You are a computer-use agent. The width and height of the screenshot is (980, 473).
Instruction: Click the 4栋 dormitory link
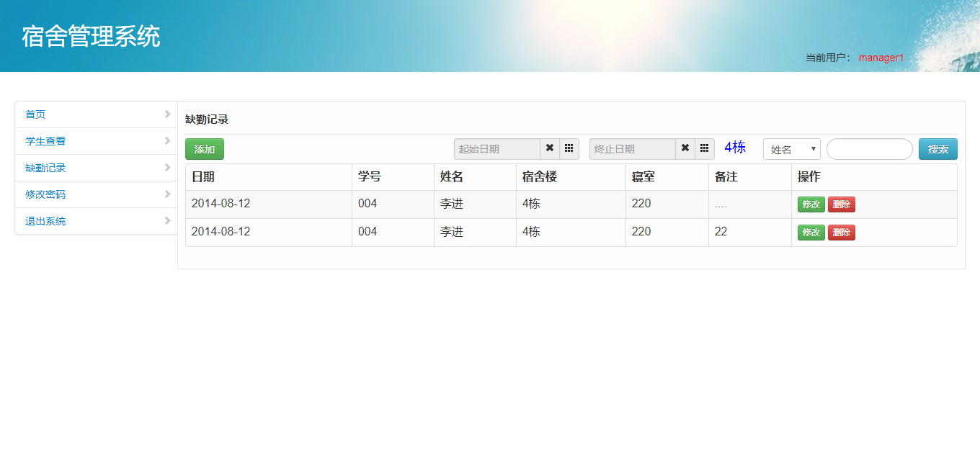pyautogui.click(x=734, y=147)
